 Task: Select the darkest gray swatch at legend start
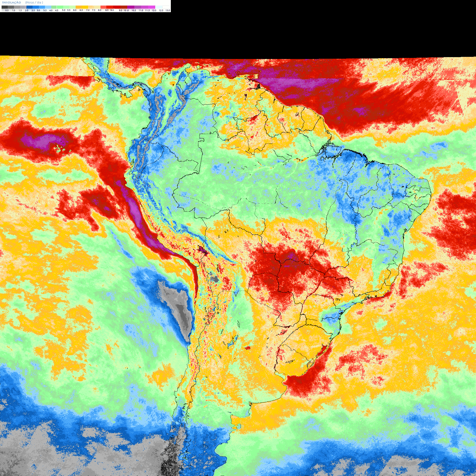tap(4, 7)
